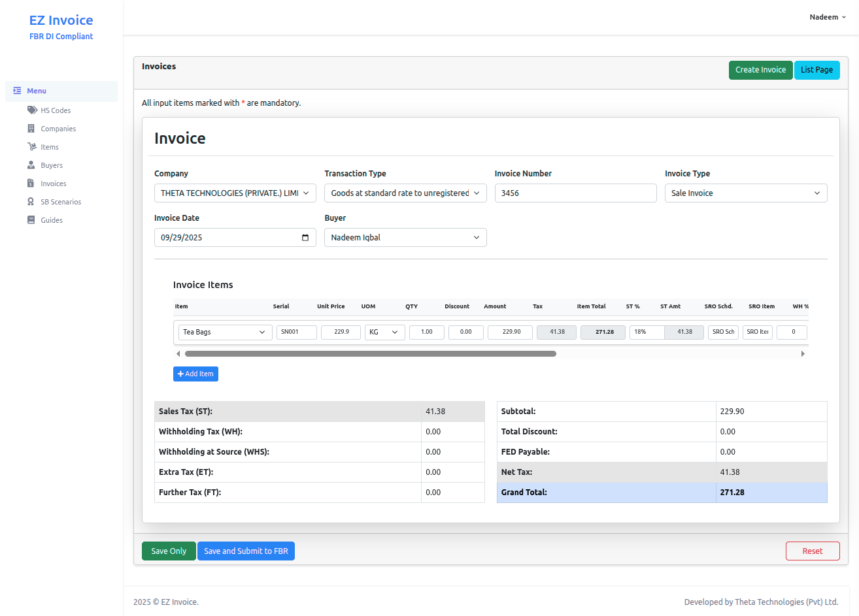Click the SRO Item input field
The image size is (859, 616).
click(x=758, y=332)
